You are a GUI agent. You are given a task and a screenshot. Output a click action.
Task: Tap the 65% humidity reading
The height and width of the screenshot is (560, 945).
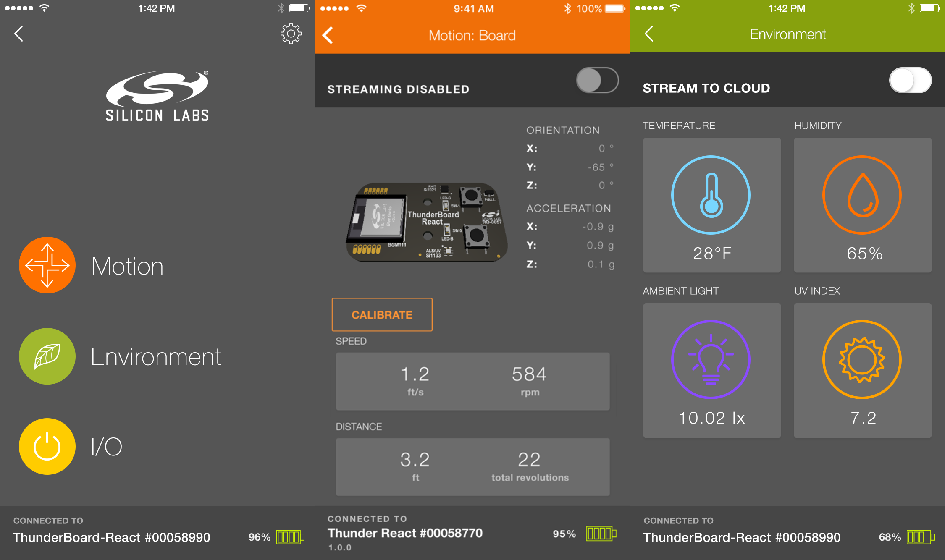pyautogui.click(x=864, y=253)
